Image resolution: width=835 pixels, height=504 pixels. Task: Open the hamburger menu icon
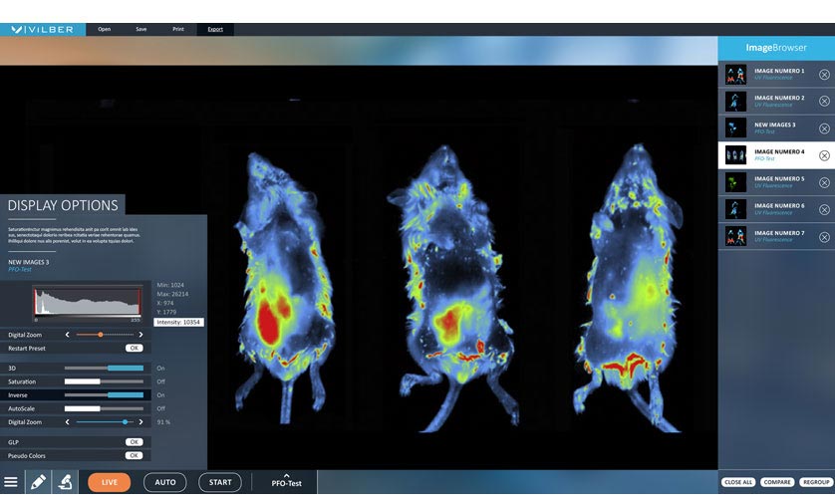[11, 482]
